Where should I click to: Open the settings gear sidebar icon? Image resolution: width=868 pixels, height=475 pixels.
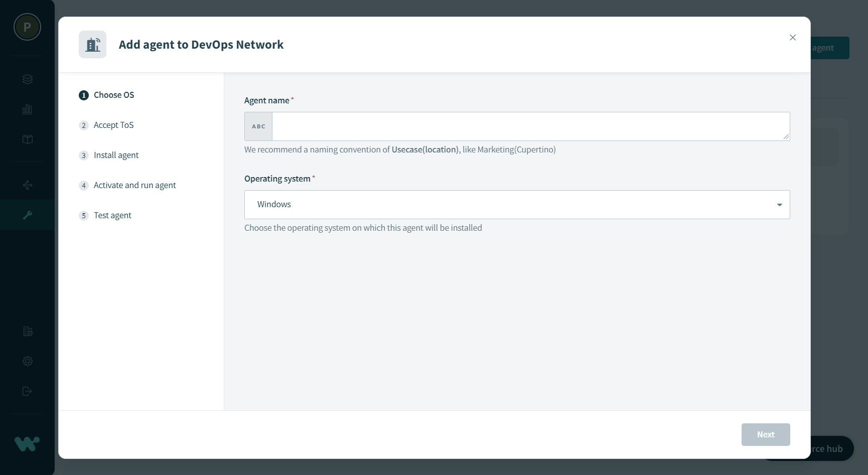[x=28, y=361]
